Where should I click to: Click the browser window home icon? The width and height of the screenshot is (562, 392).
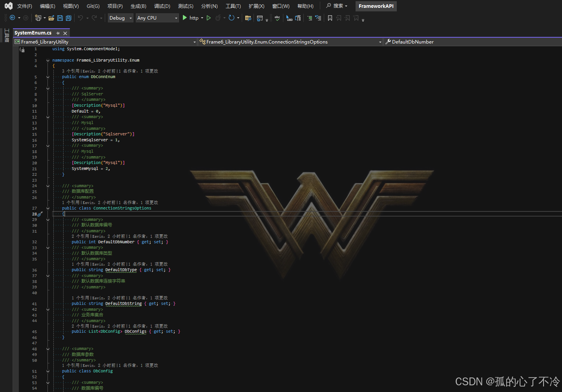[x=260, y=18]
